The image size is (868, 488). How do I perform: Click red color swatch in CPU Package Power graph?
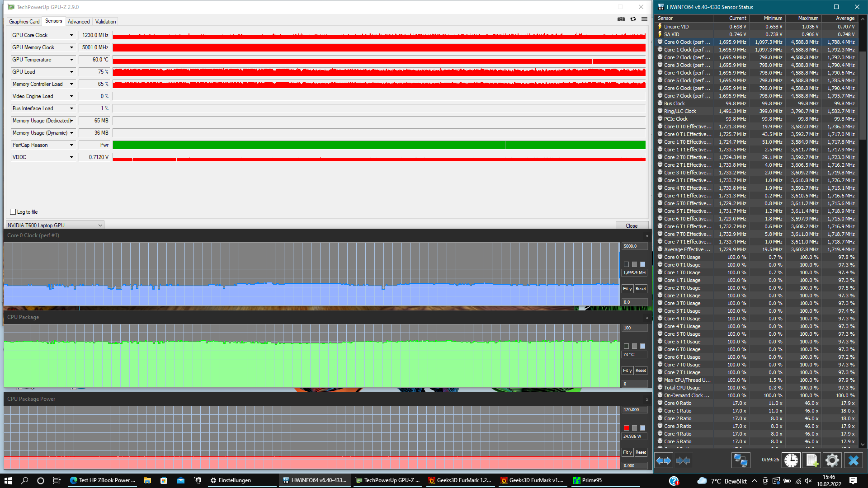pyautogui.click(x=626, y=428)
